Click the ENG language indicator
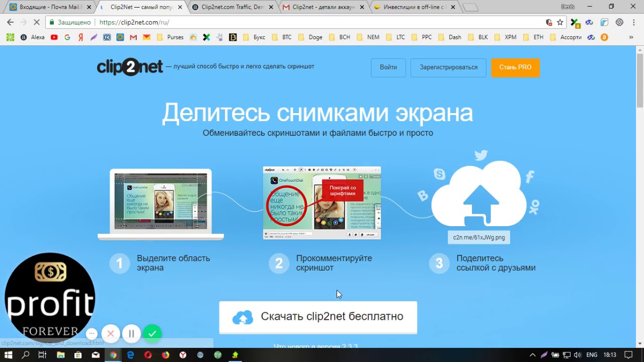The width and height of the screenshot is (644, 362). click(592, 355)
